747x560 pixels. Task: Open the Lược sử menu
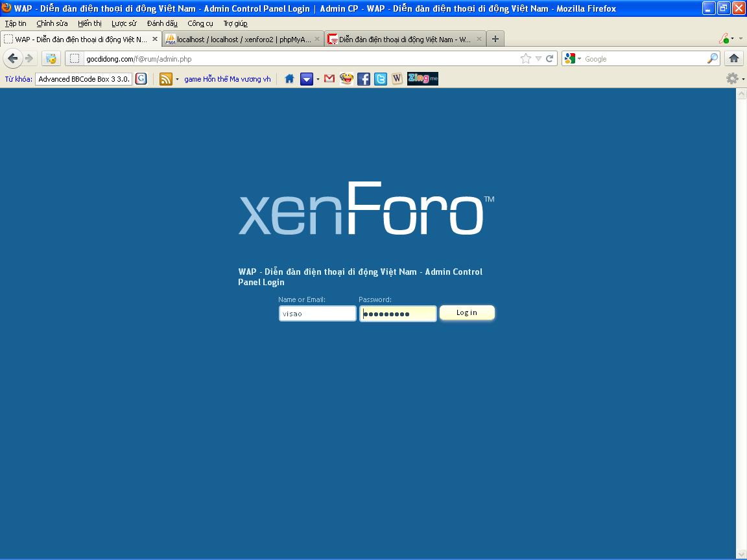[x=124, y=23]
